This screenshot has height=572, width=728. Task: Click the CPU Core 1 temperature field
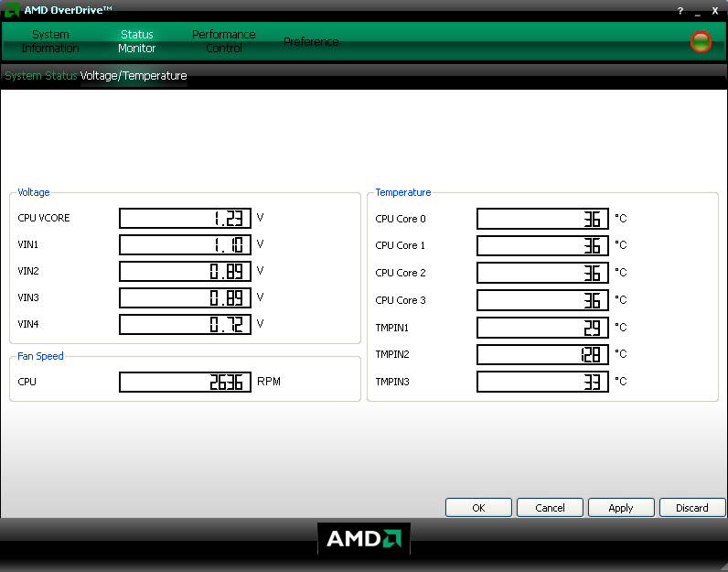(x=542, y=246)
